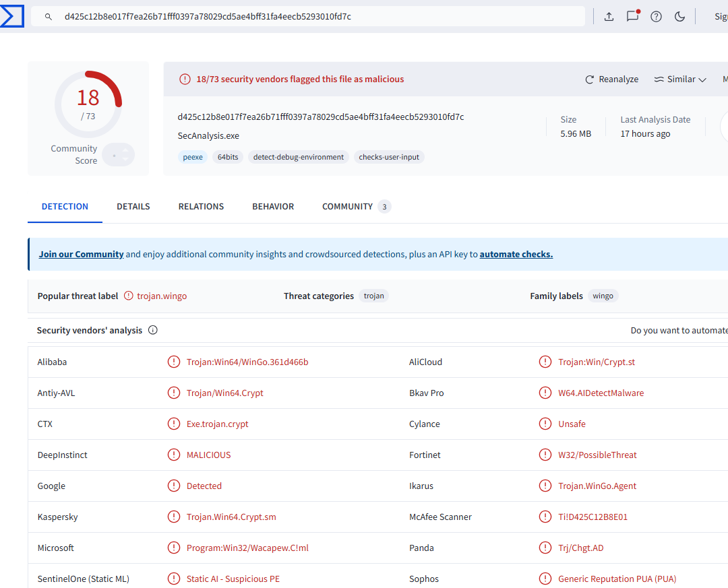
Task: Click the SecAnalysis.exe file name
Action: pos(208,136)
